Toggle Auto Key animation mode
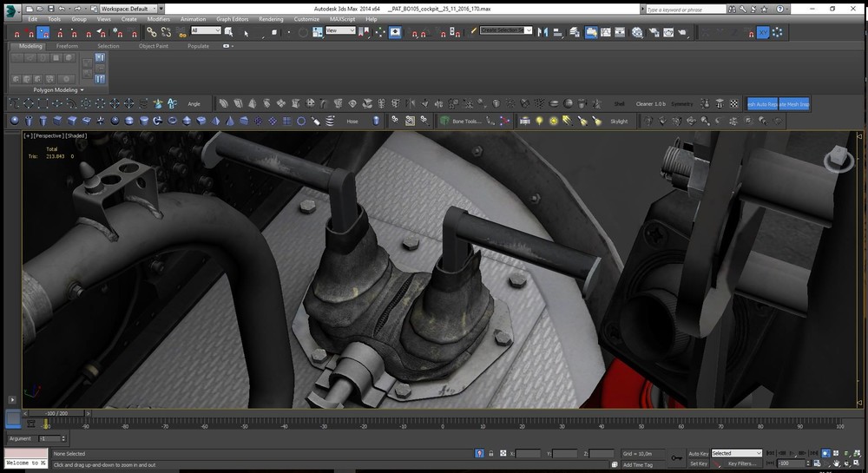 coord(698,453)
